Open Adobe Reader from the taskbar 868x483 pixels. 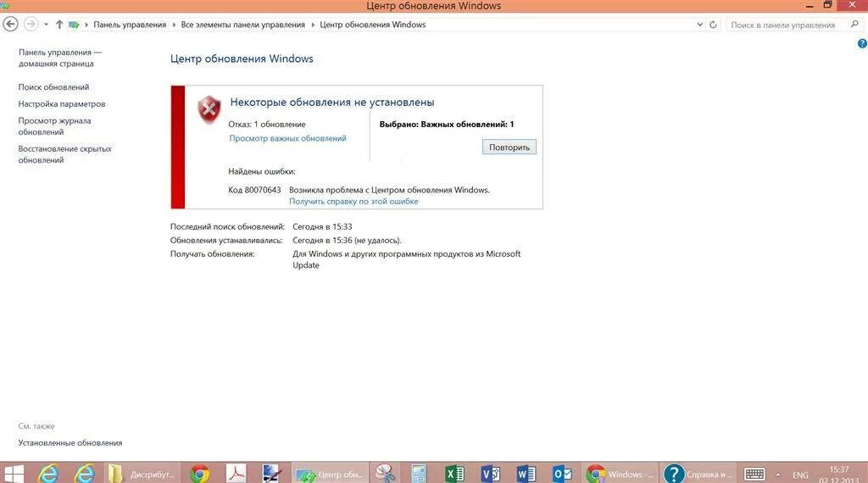236,474
